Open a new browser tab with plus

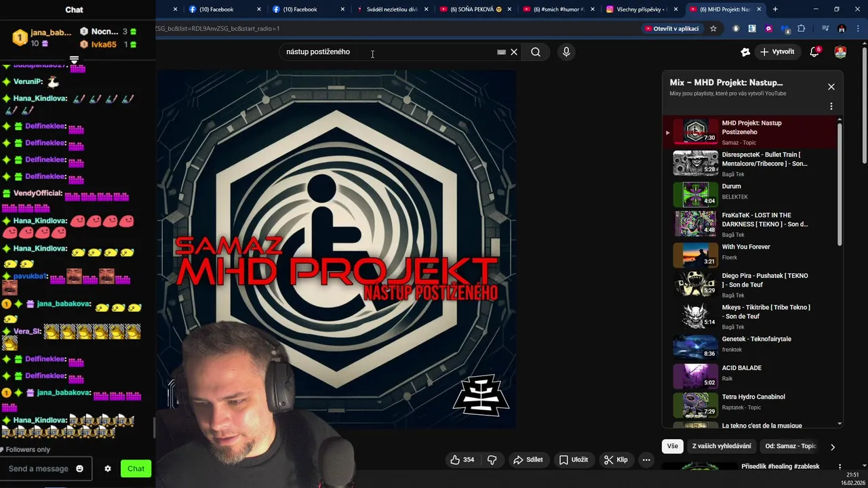click(775, 9)
